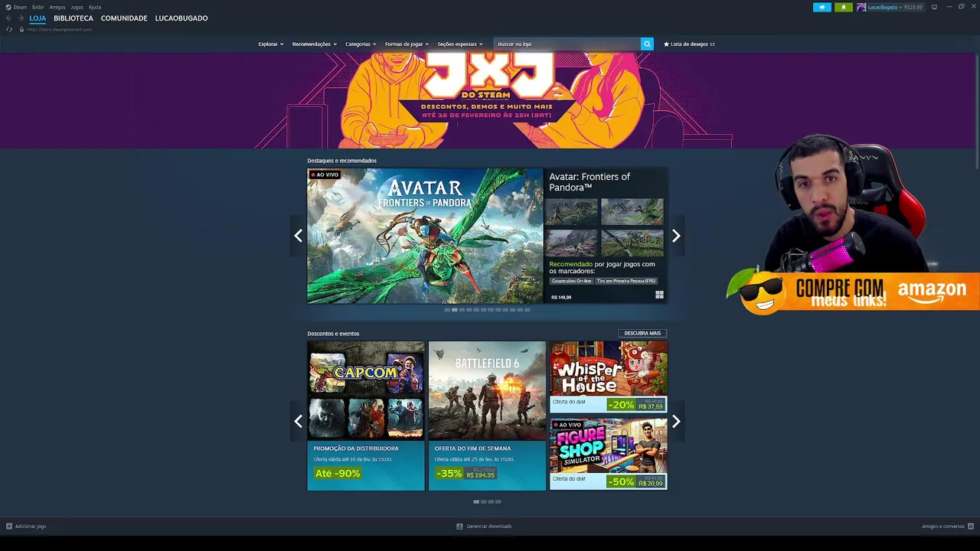The image size is (980, 551).
Task: Show previous featured game with left arrow
Action: [298, 236]
